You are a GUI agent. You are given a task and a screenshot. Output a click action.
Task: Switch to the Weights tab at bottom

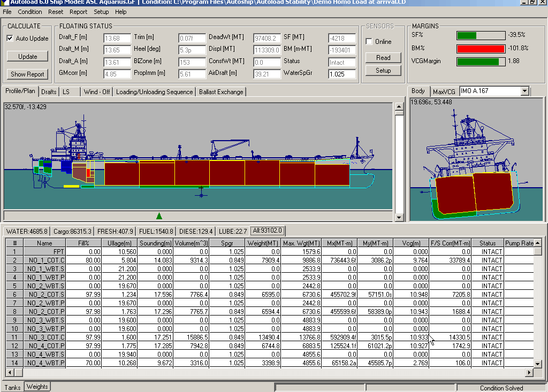coord(37,387)
